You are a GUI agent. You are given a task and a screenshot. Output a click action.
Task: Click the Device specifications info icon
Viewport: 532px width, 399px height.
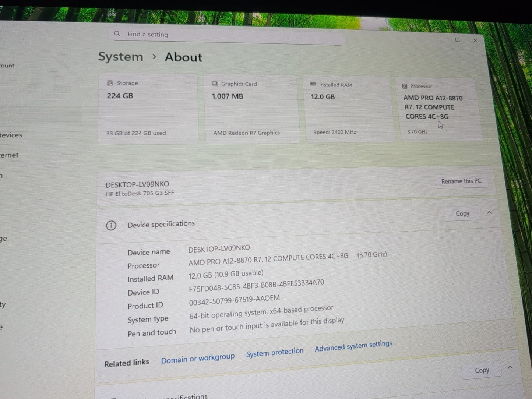(x=111, y=225)
